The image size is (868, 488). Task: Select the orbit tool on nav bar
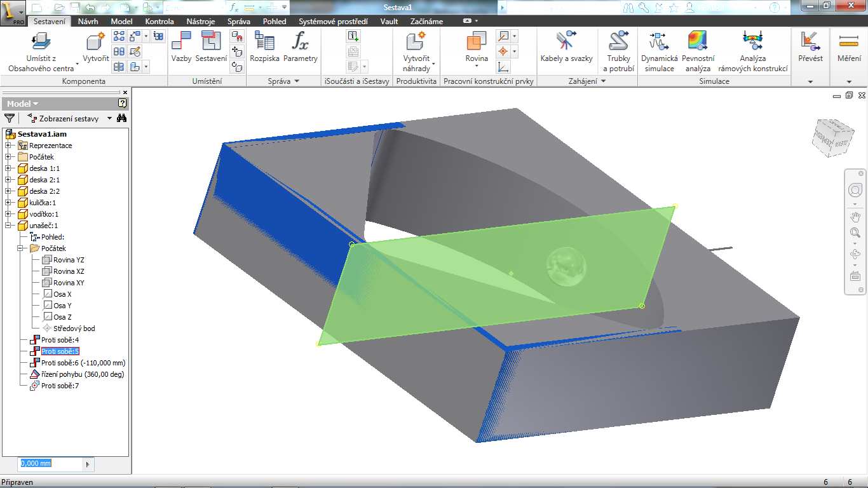pyautogui.click(x=855, y=254)
